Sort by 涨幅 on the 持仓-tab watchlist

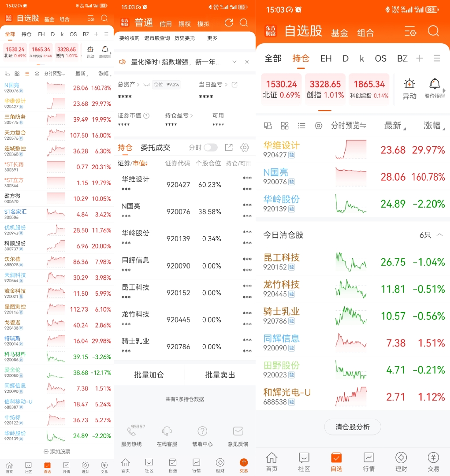pyautogui.click(x=434, y=125)
